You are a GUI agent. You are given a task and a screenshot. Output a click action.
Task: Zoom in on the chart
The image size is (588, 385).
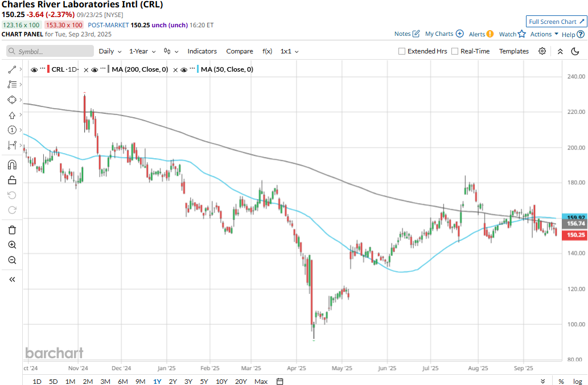click(x=12, y=245)
